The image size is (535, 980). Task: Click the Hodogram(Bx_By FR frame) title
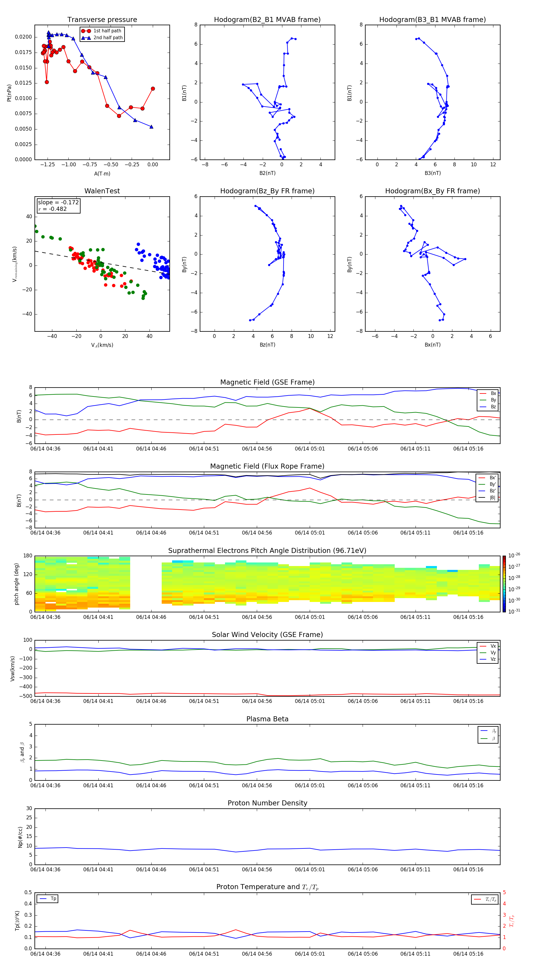[432, 191]
